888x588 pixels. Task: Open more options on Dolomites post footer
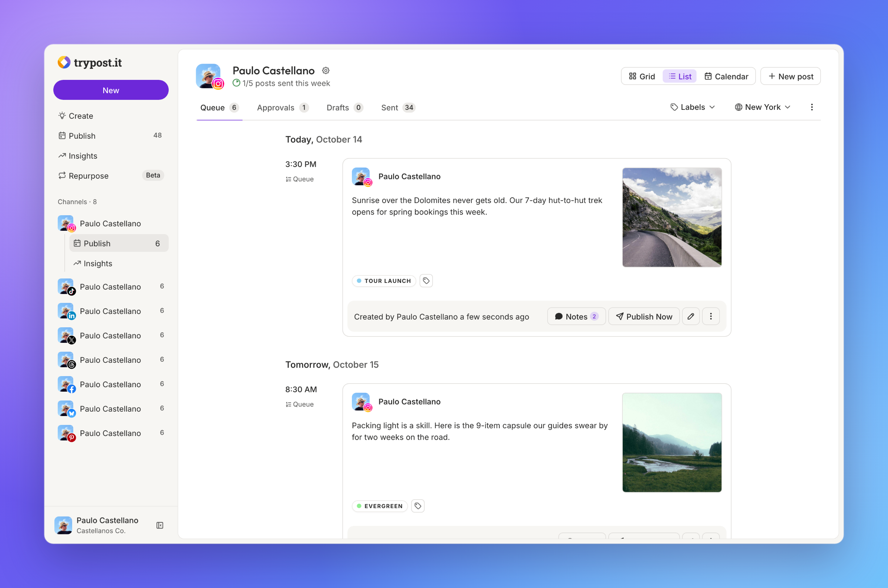click(x=710, y=317)
